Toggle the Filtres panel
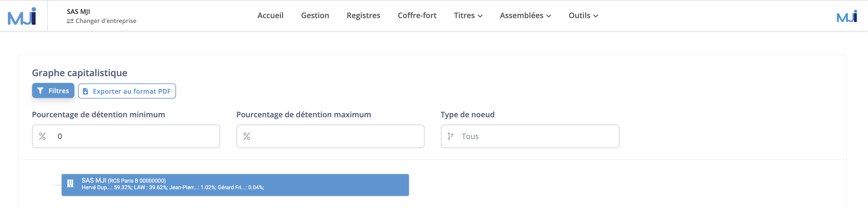Screen dimensions: 868x208 53,90
